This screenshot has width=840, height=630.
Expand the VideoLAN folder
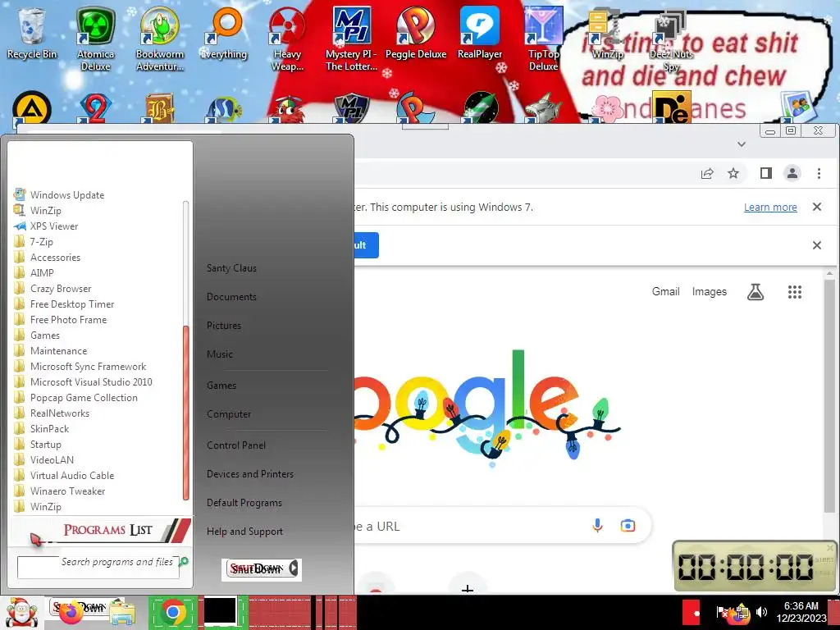click(52, 459)
